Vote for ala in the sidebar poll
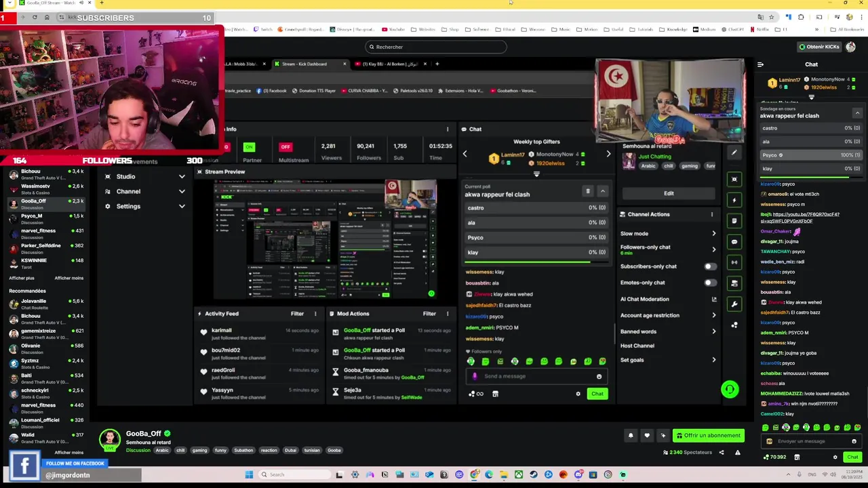The height and width of the screenshot is (488, 868). [811, 142]
